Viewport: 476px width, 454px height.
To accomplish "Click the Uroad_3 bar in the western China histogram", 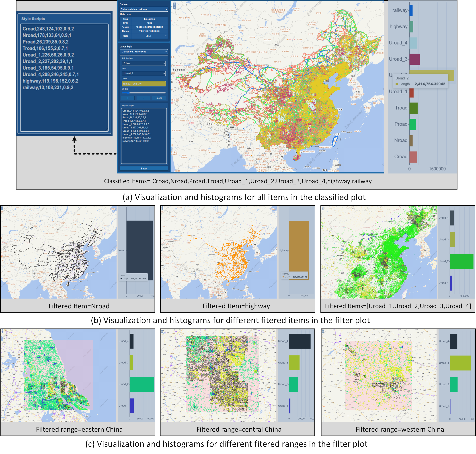I will tap(460, 363).
